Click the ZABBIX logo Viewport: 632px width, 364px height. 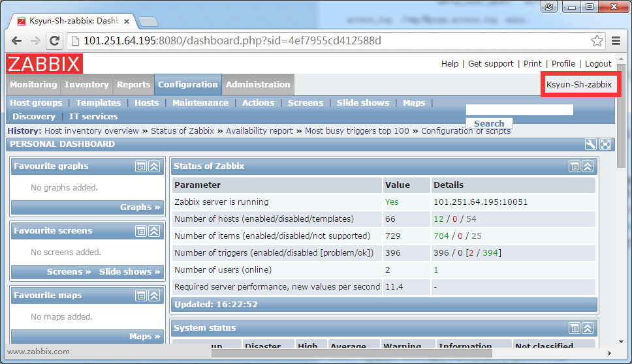click(44, 64)
